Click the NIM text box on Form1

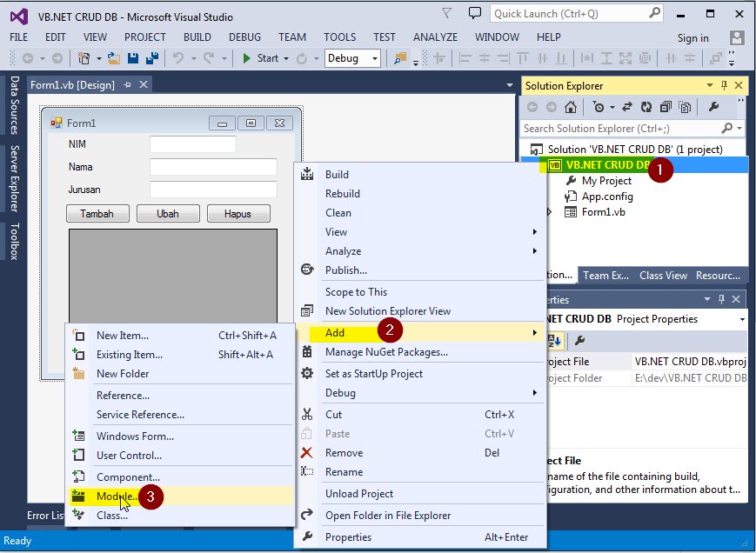pos(193,144)
